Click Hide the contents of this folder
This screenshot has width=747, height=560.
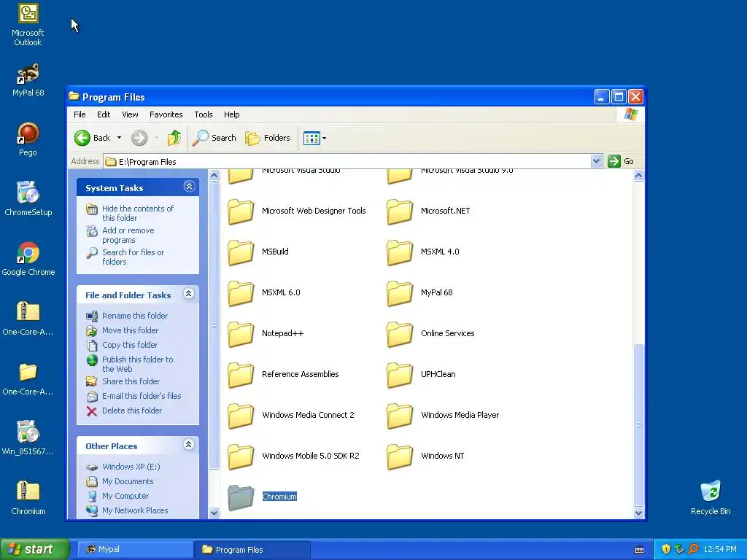[x=138, y=214]
